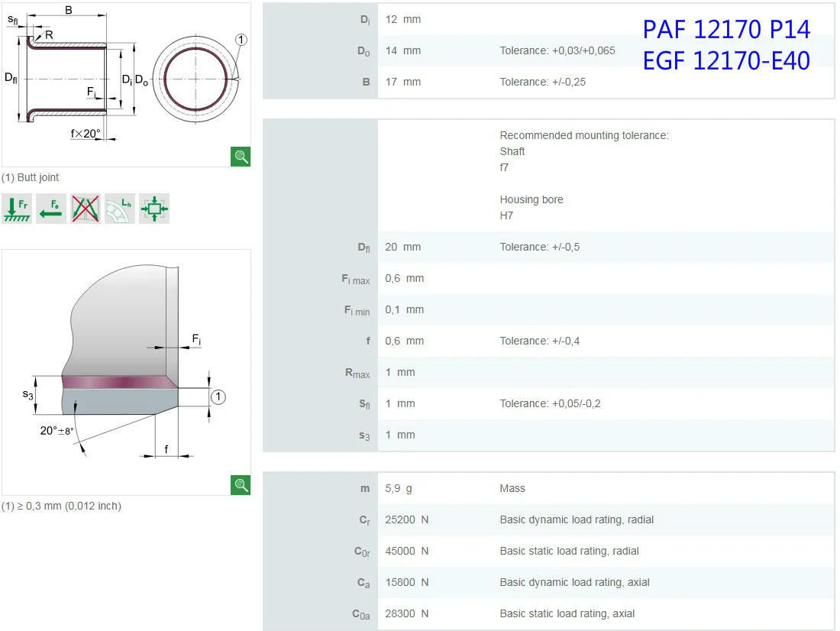
Task: Select the Do 14 mm tolerance row
Action: (x=557, y=50)
